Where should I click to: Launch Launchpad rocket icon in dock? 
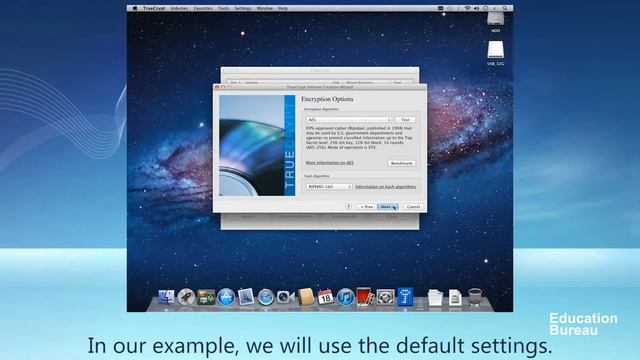pos(186,297)
